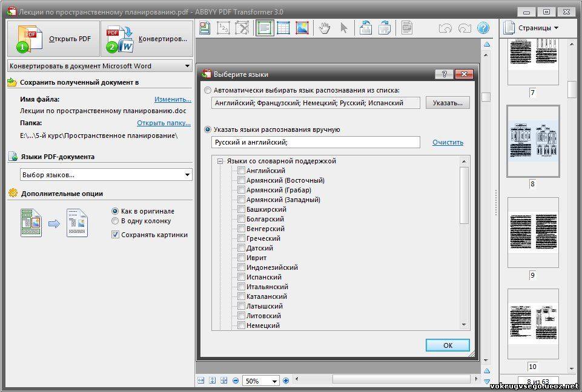The image size is (582, 392).
Task: Click the Очистить link
Action: pos(448,142)
